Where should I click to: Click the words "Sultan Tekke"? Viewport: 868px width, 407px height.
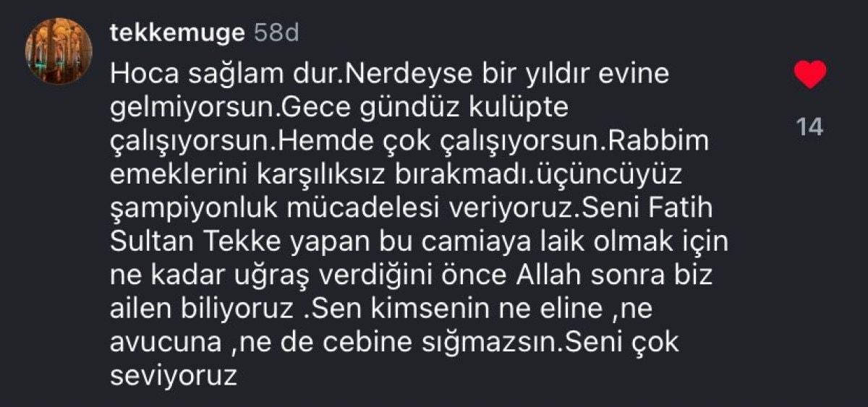[188, 241]
